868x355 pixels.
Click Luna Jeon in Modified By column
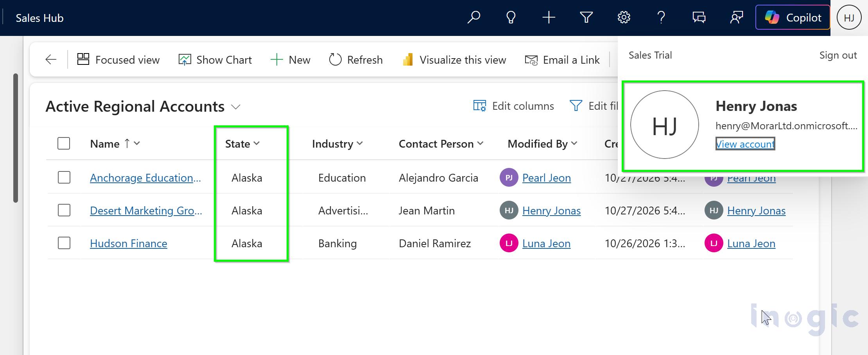(546, 243)
